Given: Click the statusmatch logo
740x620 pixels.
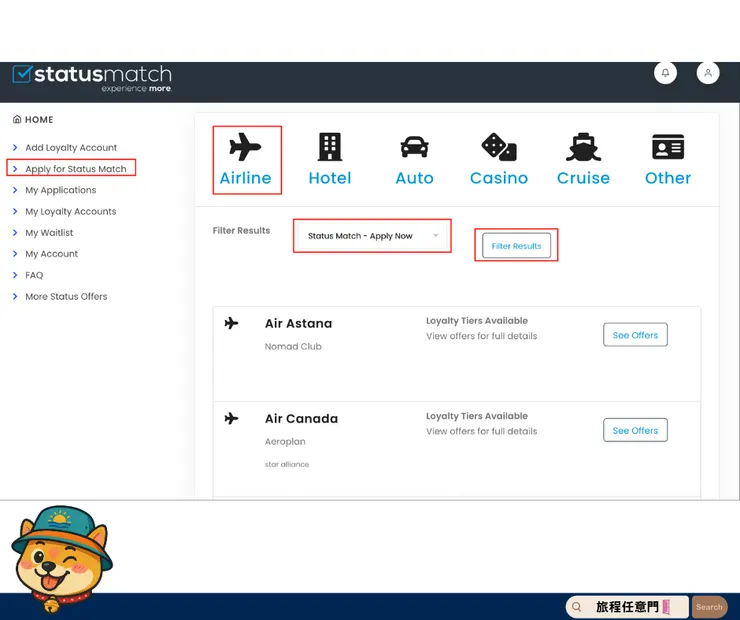Looking at the screenshot, I should click(x=92, y=78).
